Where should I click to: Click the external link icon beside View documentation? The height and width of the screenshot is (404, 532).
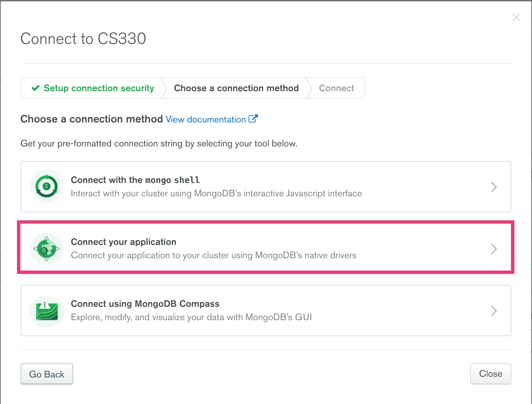pyautogui.click(x=253, y=119)
